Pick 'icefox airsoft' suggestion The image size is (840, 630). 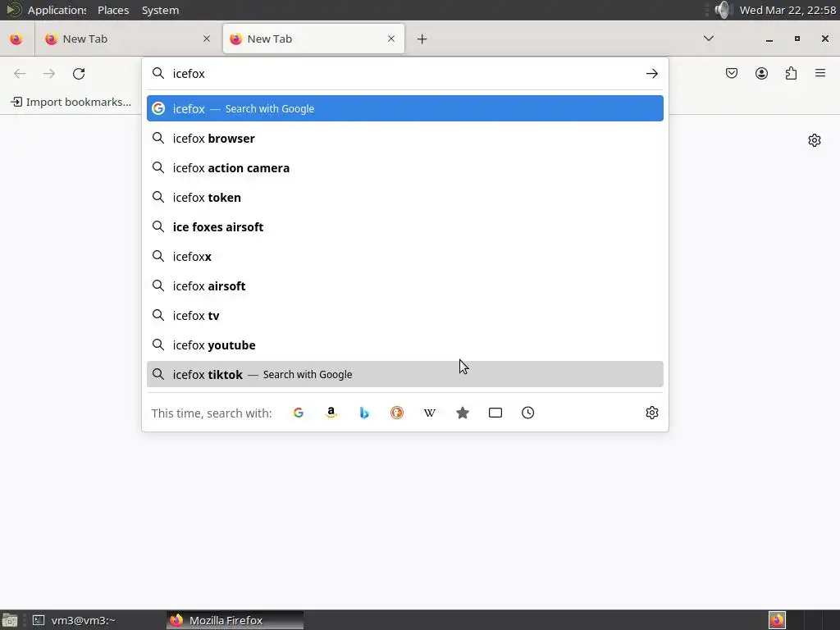point(405,285)
